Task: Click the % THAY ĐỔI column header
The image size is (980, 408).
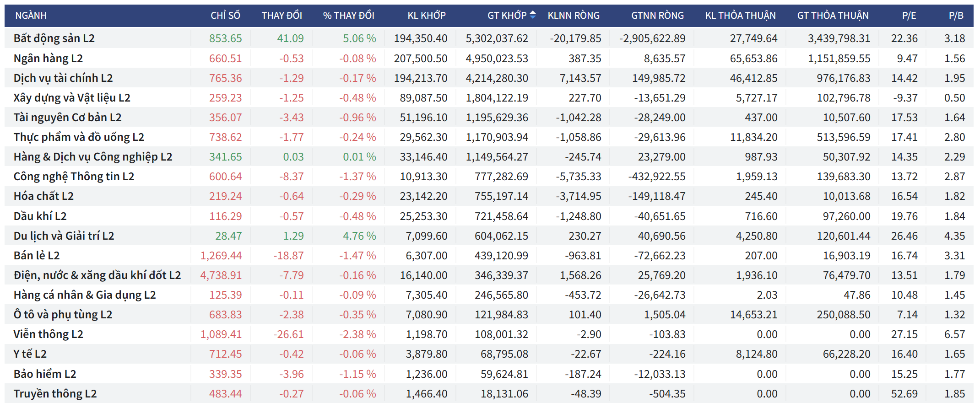Action: point(348,16)
